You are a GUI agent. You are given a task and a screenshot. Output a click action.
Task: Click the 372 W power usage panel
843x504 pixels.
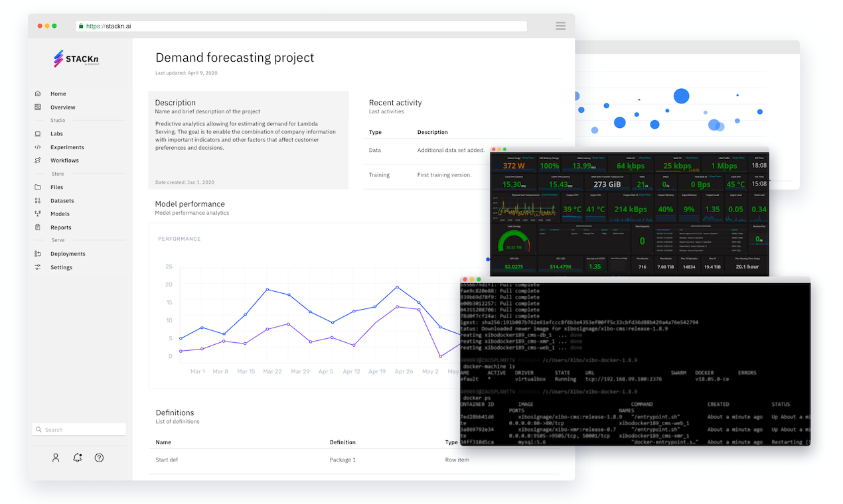513,163
